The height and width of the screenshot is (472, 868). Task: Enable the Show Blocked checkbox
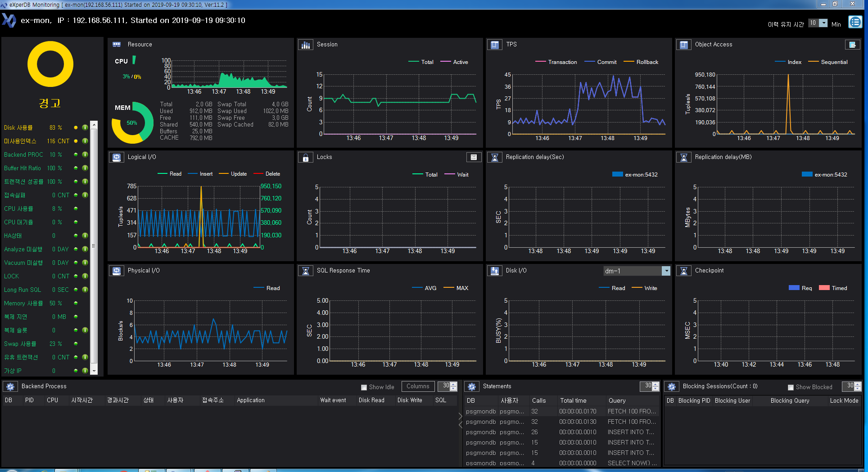(x=791, y=387)
